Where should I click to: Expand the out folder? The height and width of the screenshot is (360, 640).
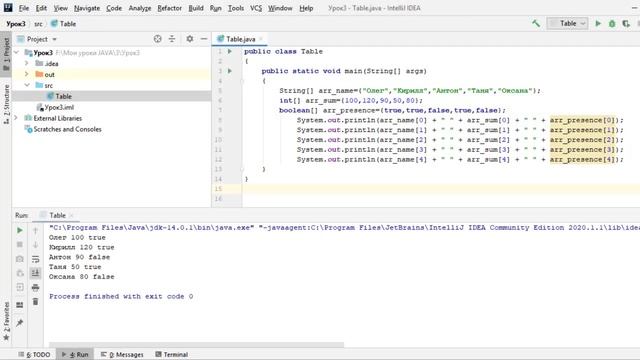coord(27,74)
